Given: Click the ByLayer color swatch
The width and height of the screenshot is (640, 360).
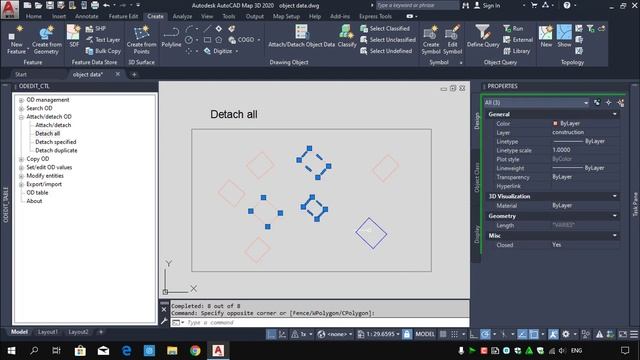Looking at the screenshot, I should pyautogui.click(x=555, y=123).
